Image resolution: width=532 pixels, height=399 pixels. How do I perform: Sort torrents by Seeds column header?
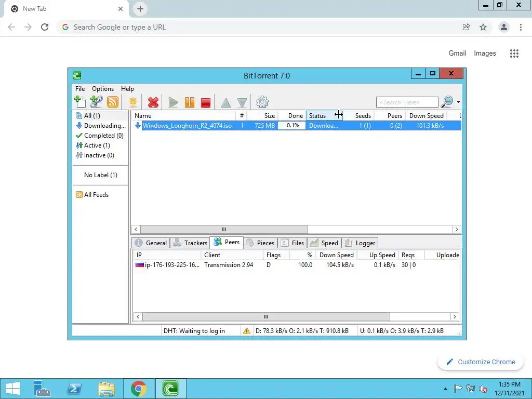358,116
